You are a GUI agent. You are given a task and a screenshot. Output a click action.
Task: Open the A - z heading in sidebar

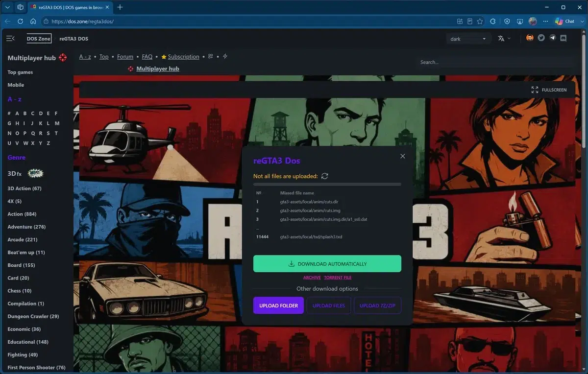point(14,99)
